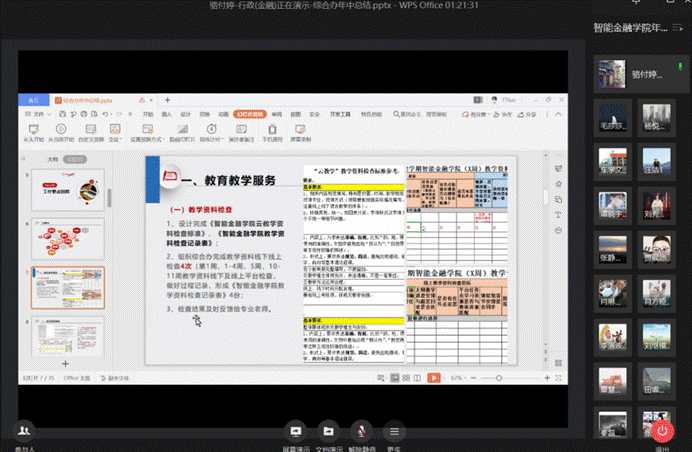Redo the action in WPS toolbar
The image size is (692, 452).
pos(119,114)
